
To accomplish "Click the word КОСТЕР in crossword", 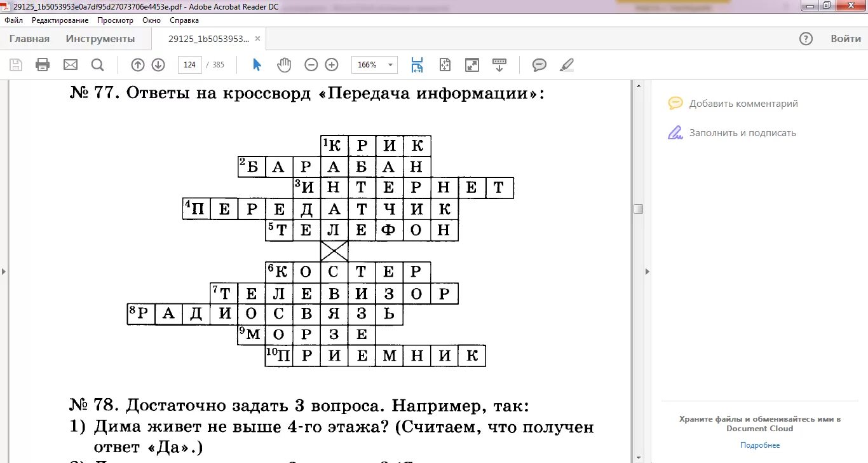I will coord(348,272).
